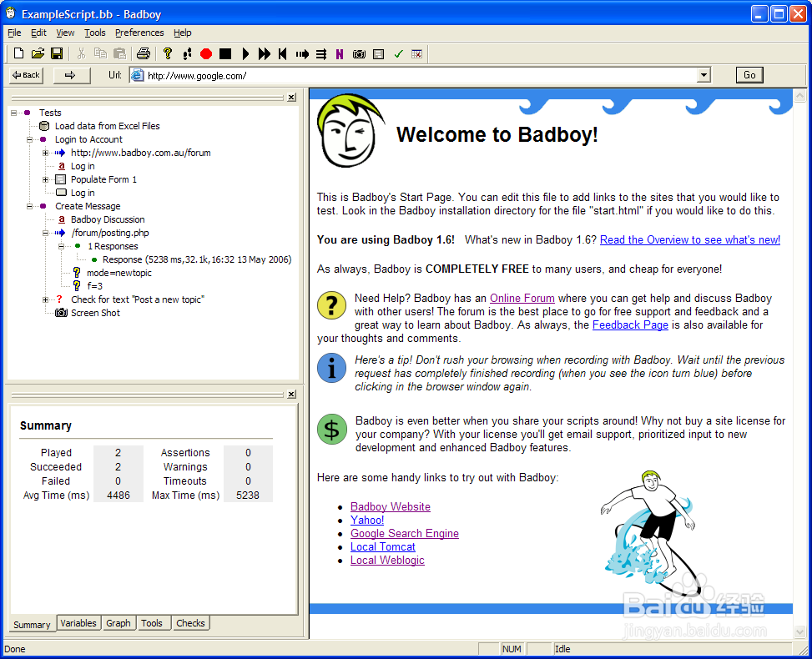Click the black Stop square

(x=225, y=53)
